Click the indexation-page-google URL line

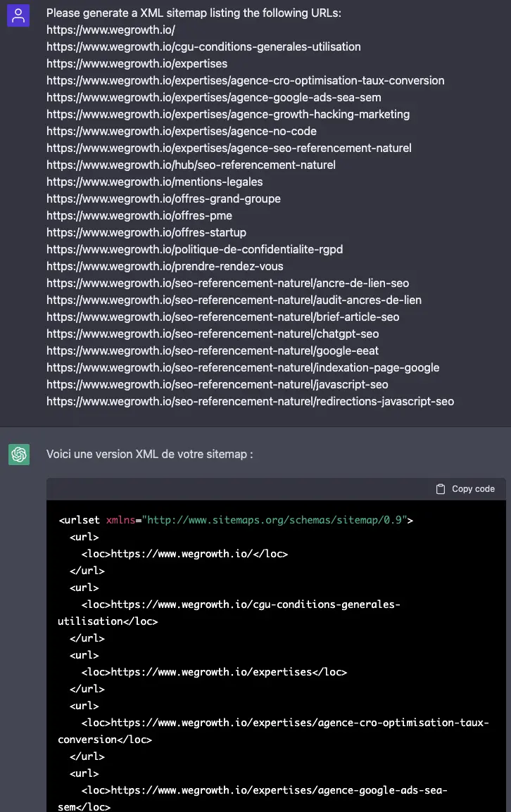(243, 368)
